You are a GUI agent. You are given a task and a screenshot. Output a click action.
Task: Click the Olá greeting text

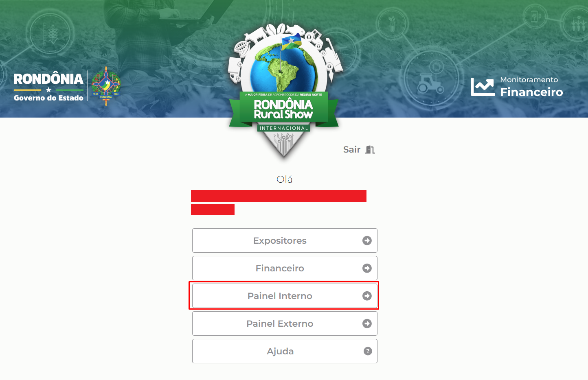[x=284, y=179]
